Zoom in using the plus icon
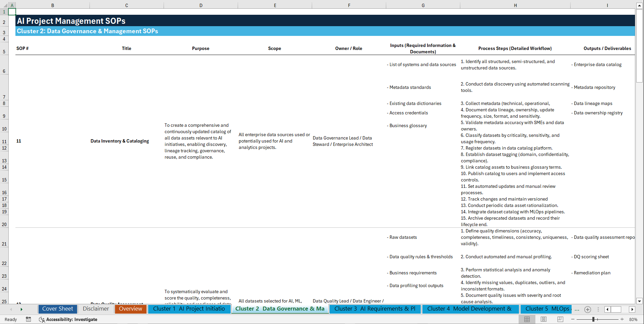 [x=622, y=319]
